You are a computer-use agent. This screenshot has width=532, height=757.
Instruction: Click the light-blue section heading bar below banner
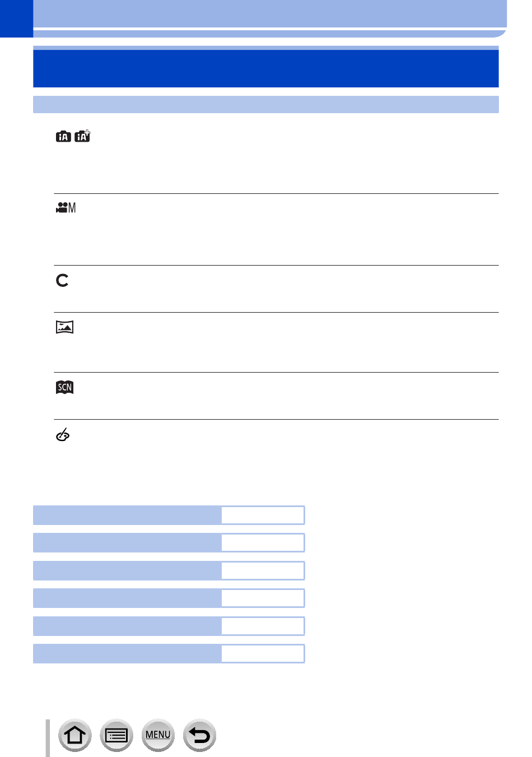(266, 104)
